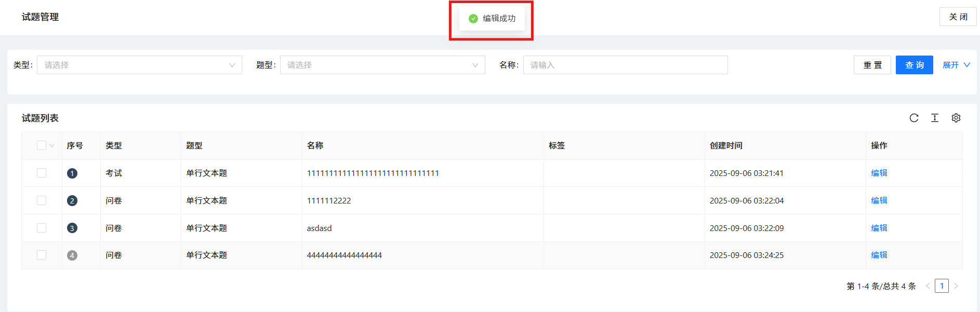This screenshot has width=980, height=312.
Task: Click the 重置 reset button
Action: (872, 65)
